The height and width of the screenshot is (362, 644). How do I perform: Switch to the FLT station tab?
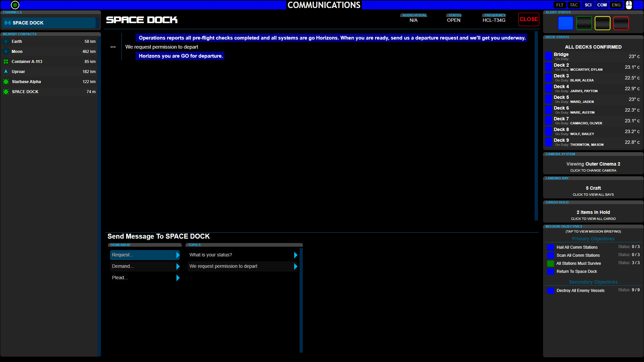tap(559, 5)
